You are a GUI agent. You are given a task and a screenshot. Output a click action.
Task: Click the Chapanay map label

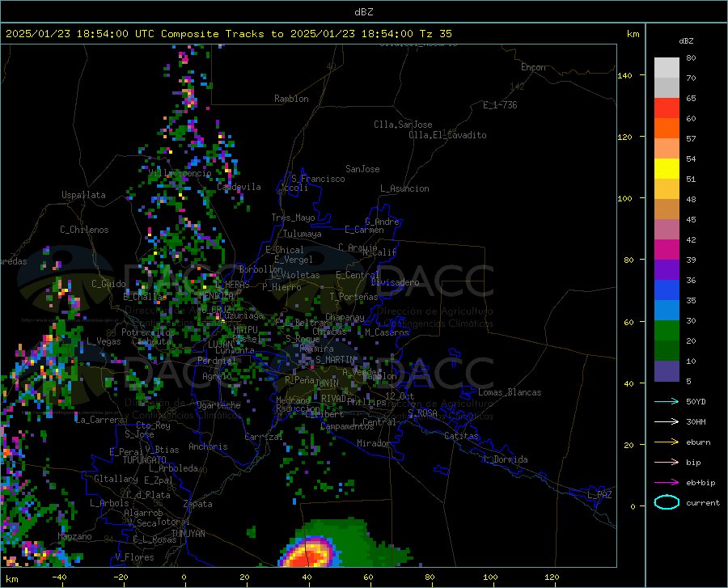[x=345, y=317]
